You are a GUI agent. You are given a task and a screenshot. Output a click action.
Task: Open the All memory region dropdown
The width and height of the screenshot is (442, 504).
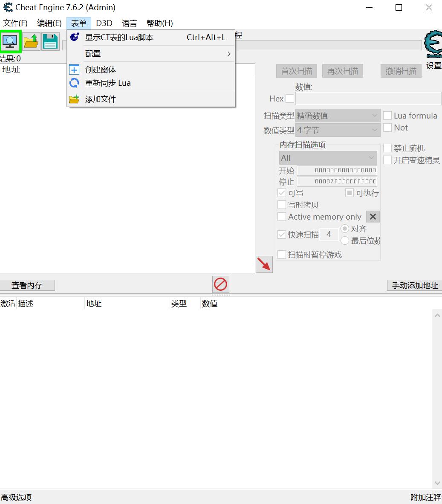point(328,158)
